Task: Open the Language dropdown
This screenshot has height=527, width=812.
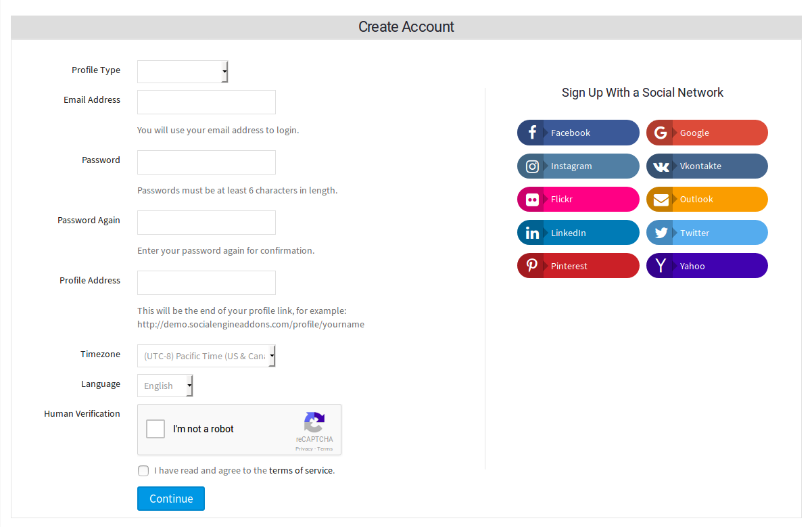Action: (x=165, y=386)
